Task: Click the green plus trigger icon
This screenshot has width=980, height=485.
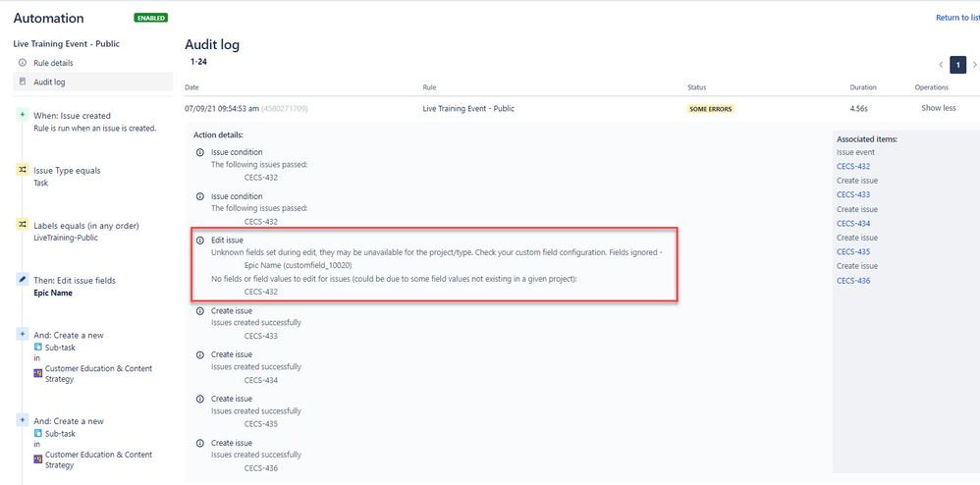Action: coord(22,115)
